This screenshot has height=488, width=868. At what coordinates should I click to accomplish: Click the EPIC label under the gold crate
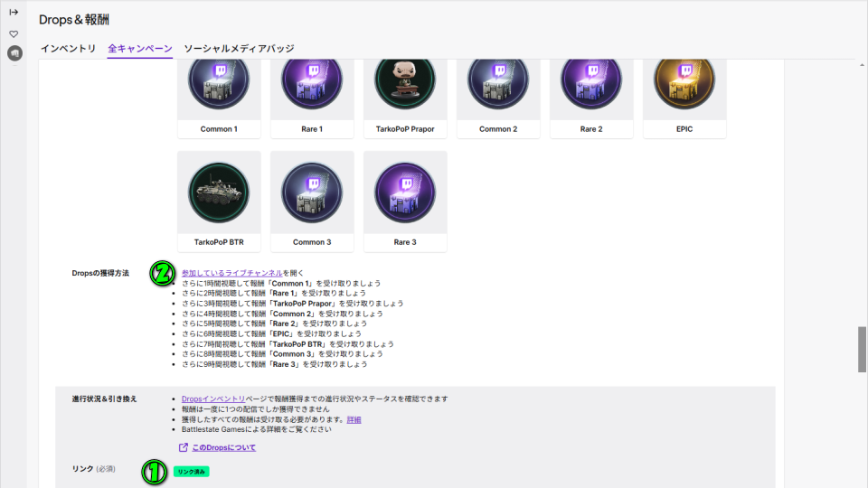coord(684,129)
